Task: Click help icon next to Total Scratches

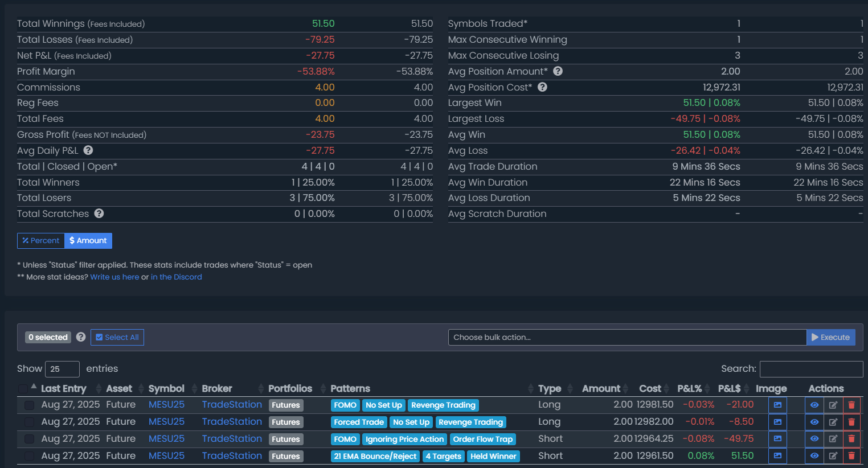Action: click(x=99, y=214)
